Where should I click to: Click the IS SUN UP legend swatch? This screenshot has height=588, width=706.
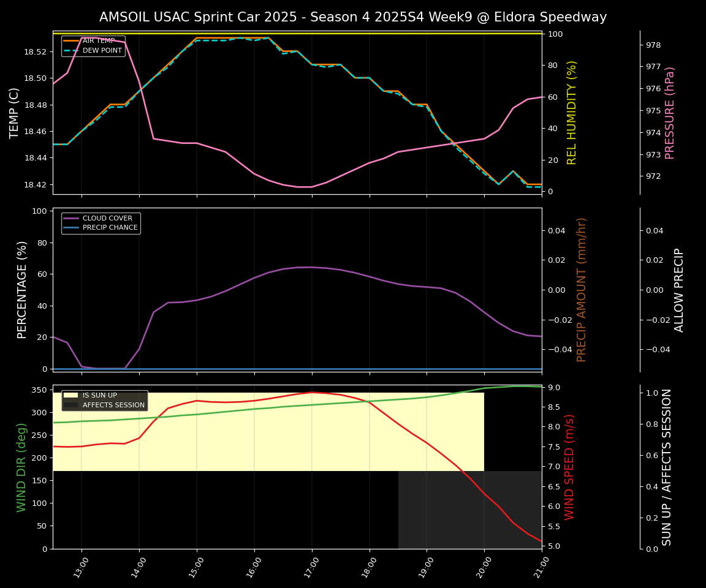(x=71, y=396)
